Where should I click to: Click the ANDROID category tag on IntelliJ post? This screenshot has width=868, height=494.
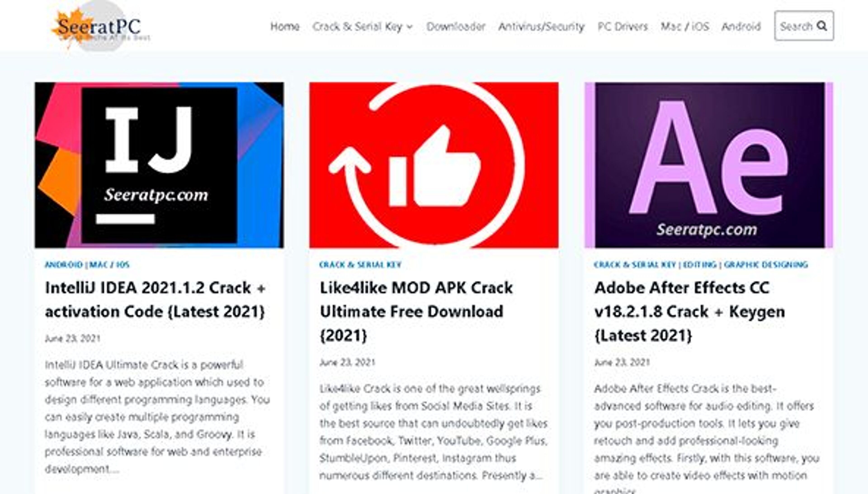tap(64, 265)
